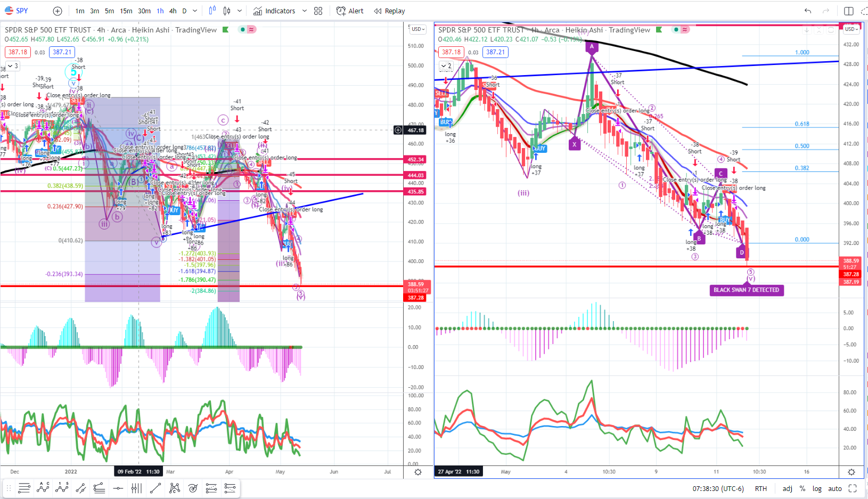
Task: Toggle the percent scale
Action: (802, 488)
